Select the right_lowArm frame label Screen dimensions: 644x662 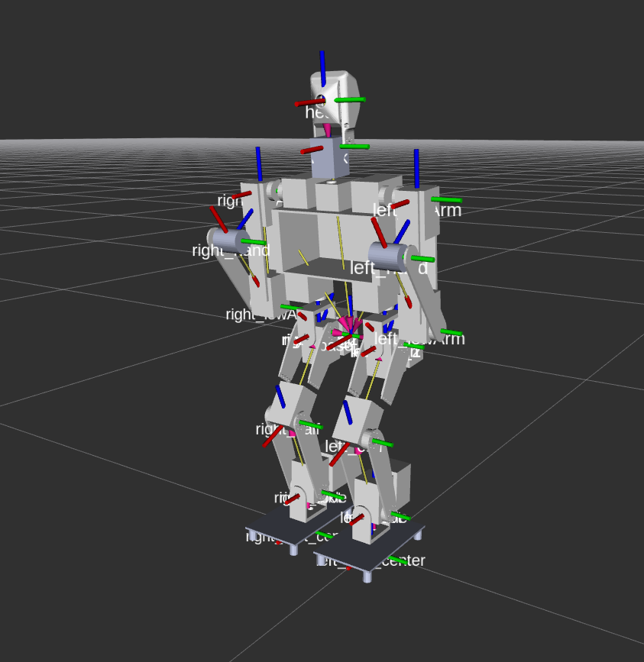(x=261, y=314)
